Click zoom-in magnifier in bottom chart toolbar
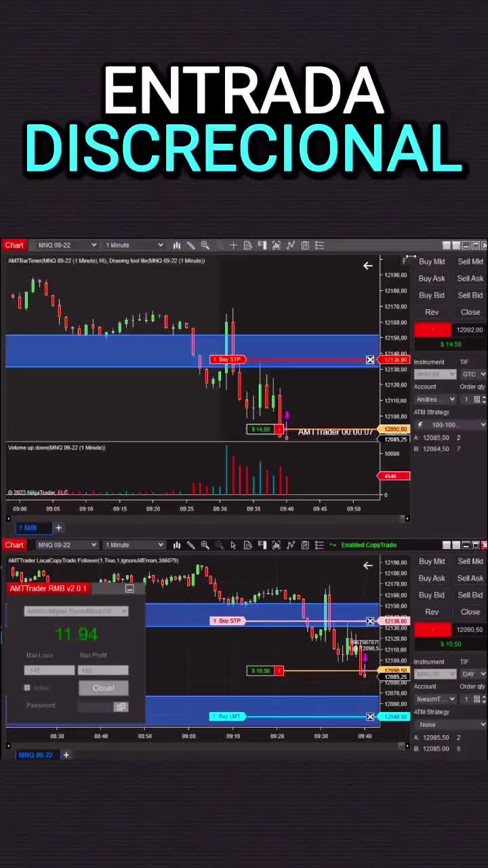Image resolution: width=488 pixels, height=868 pixels. (205, 545)
